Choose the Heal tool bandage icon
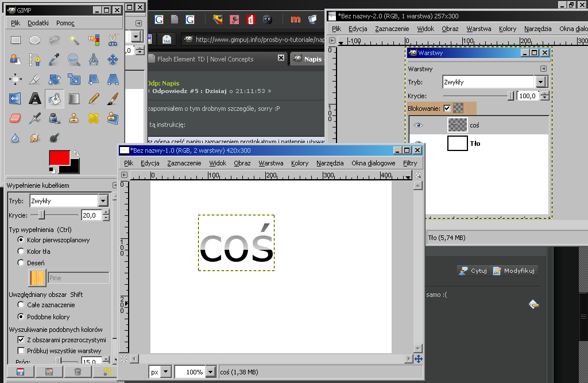This screenshot has height=383, width=588. click(94, 118)
